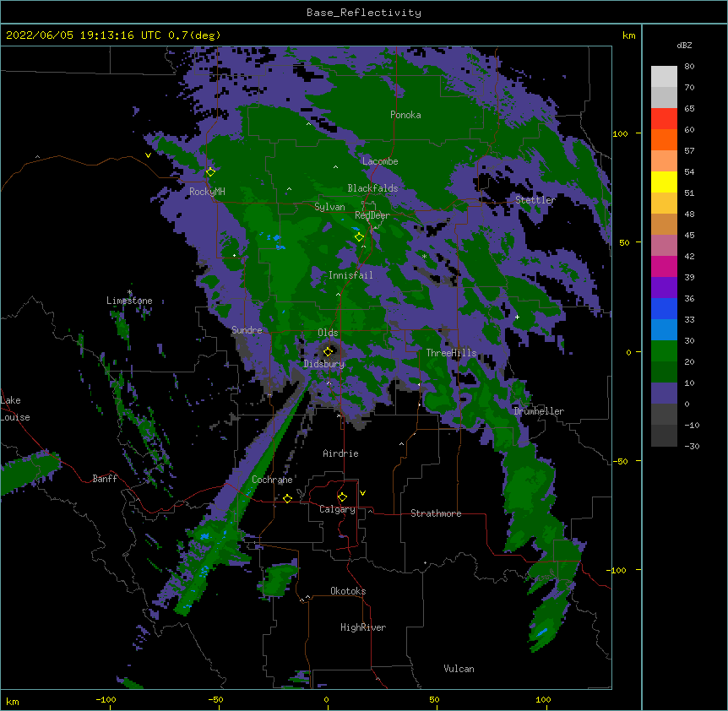728x711 pixels.
Task: Click the Innisfail label
Action: [350, 275]
